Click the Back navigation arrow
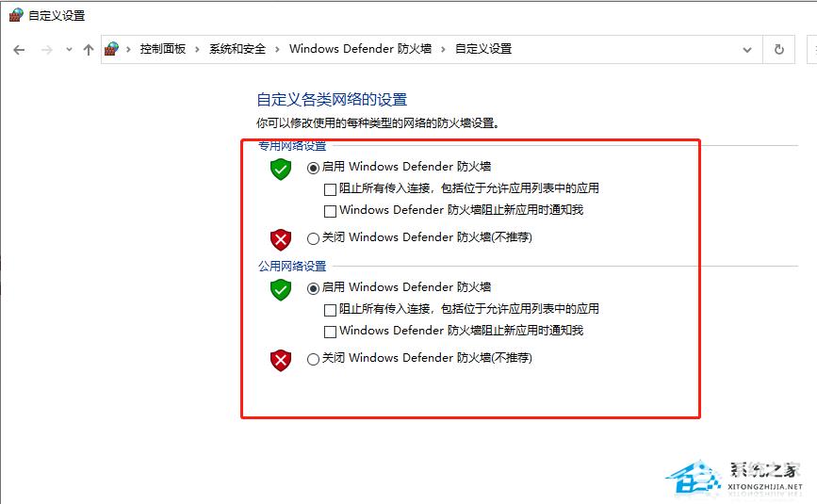Viewport: 817px width, 504px height. coord(19,50)
